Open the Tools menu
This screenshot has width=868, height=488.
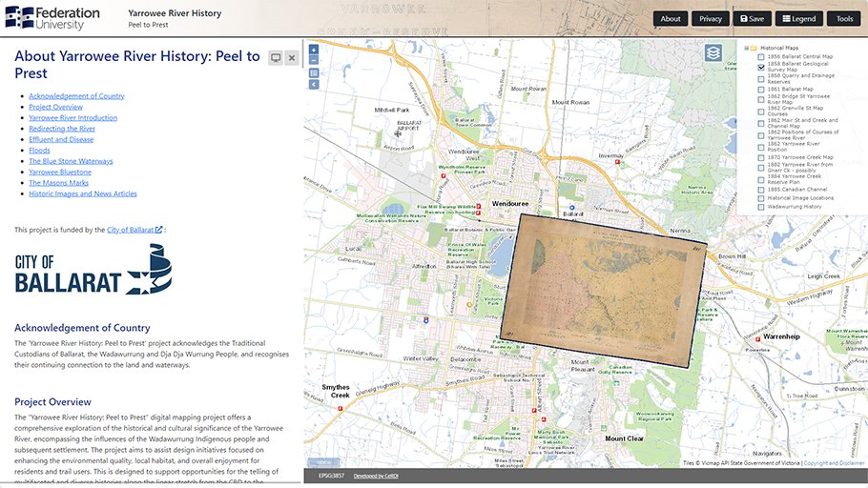pos(844,19)
